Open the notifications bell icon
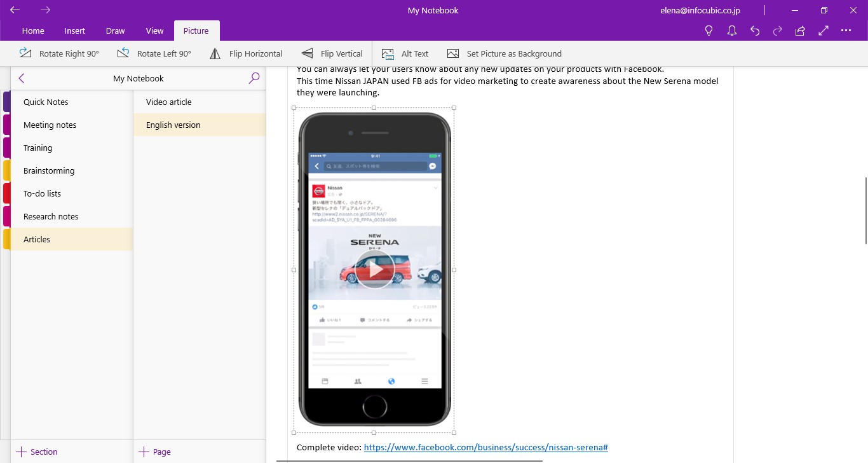Image resolution: width=868 pixels, height=463 pixels. pos(732,31)
